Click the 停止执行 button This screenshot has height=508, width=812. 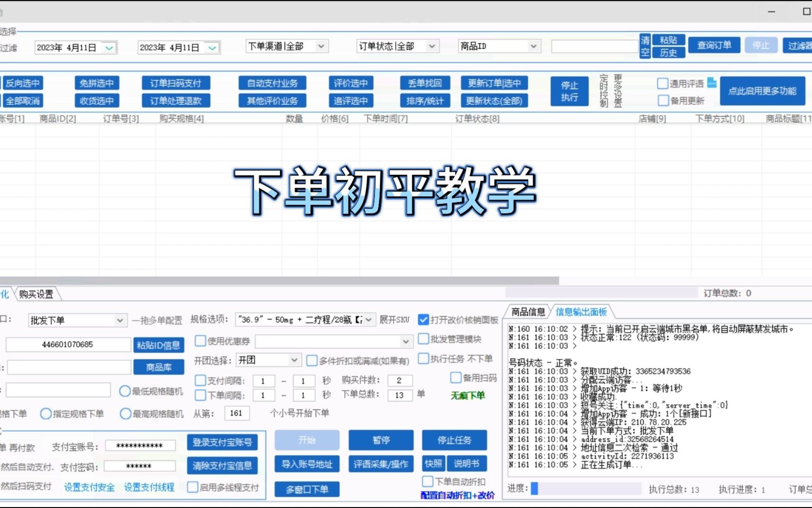569,91
